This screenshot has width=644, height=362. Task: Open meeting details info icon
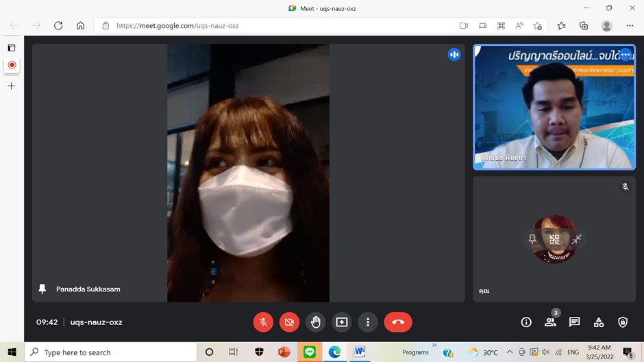[526, 322]
